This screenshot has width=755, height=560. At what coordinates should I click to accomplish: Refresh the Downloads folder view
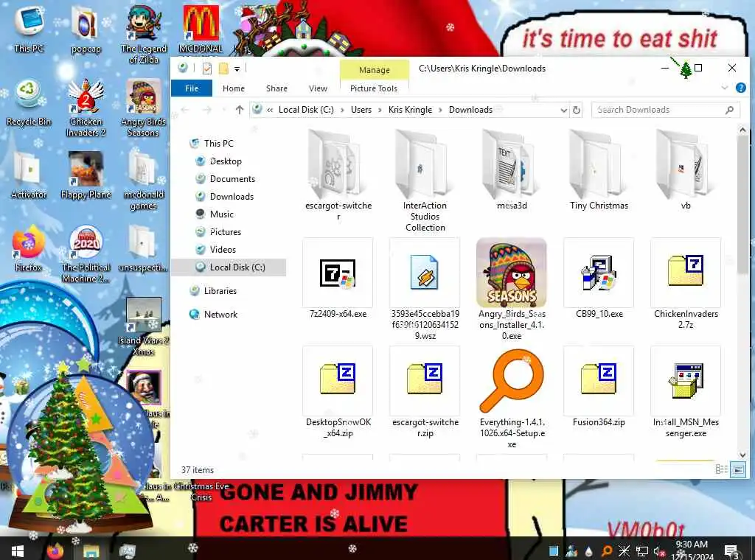tap(576, 111)
